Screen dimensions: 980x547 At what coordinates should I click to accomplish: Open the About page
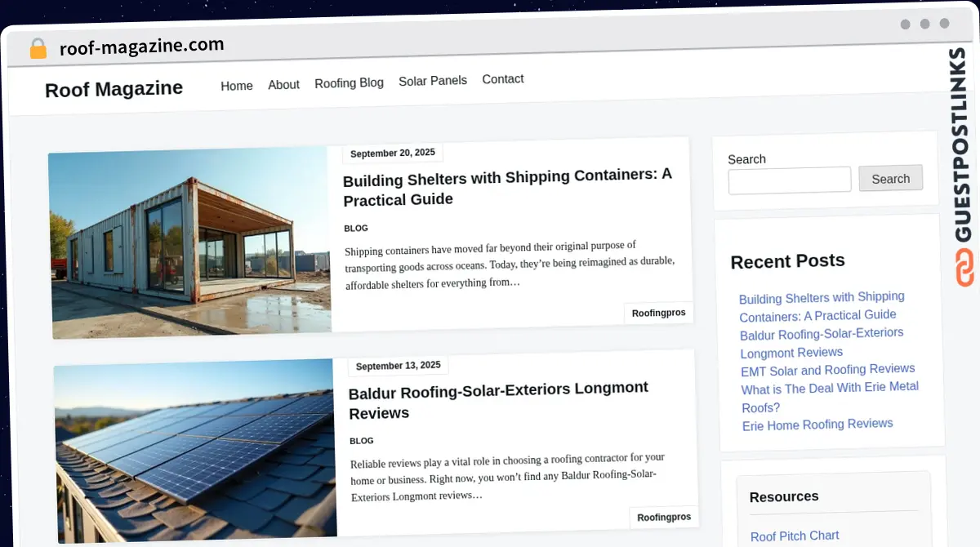click(x=283, y=84)
